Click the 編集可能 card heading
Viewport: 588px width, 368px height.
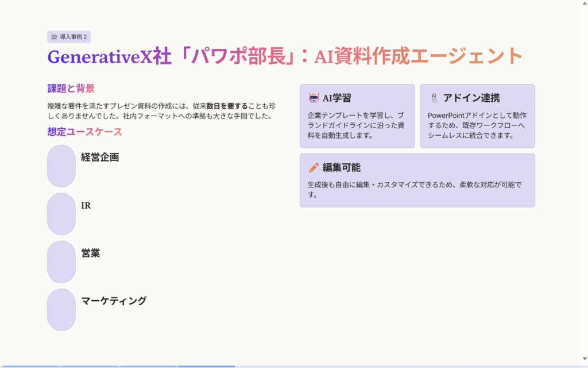(341, 167)
